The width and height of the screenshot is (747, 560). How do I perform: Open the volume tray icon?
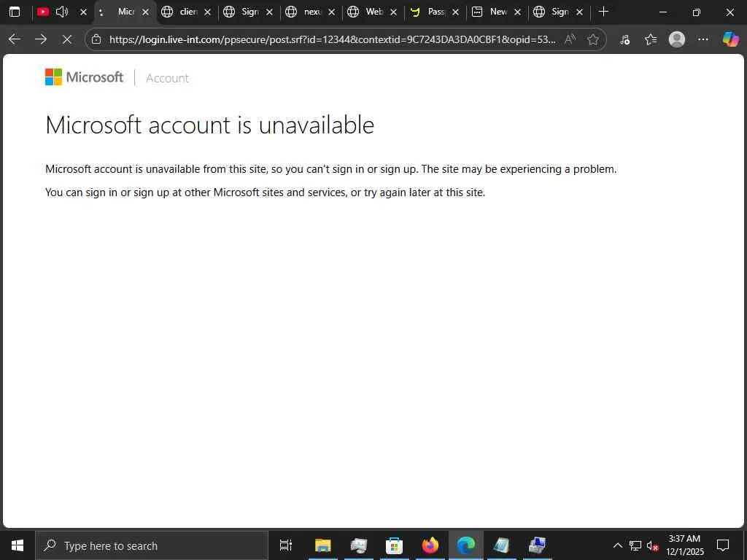coord(653,545)
